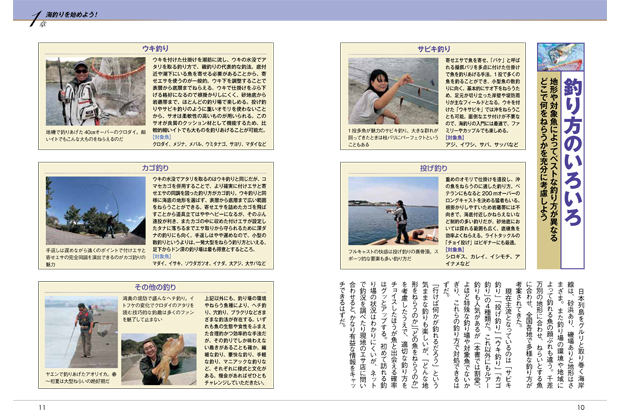The width and height of the screenshot is (620, 420).
Task: Click the target fish line アジ、イワシ、サバ、サッパなど
Action: (x=482, y=144)
